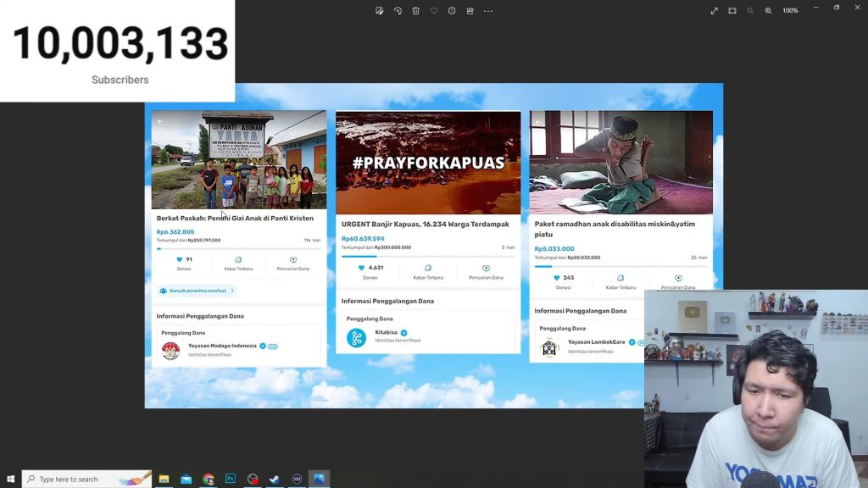Open the Windows Start menu
The width and height of the screenshot is (868, 488).
click(x=10, y=479)
